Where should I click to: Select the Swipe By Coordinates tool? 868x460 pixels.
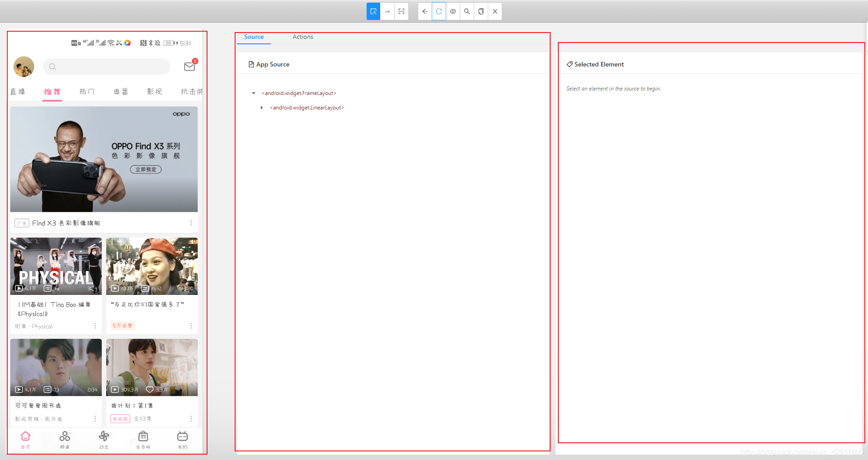pyautogui.click(x=387, y=11)
